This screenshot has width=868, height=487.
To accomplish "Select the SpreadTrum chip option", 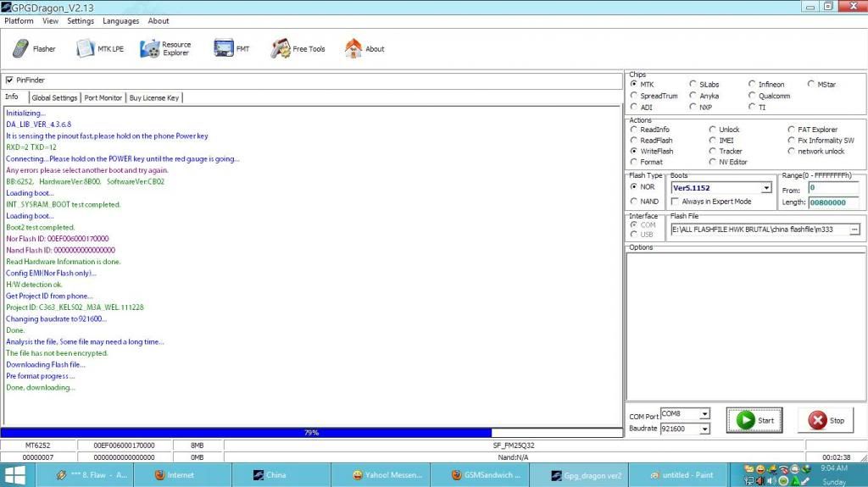I will tap(634, 96).
